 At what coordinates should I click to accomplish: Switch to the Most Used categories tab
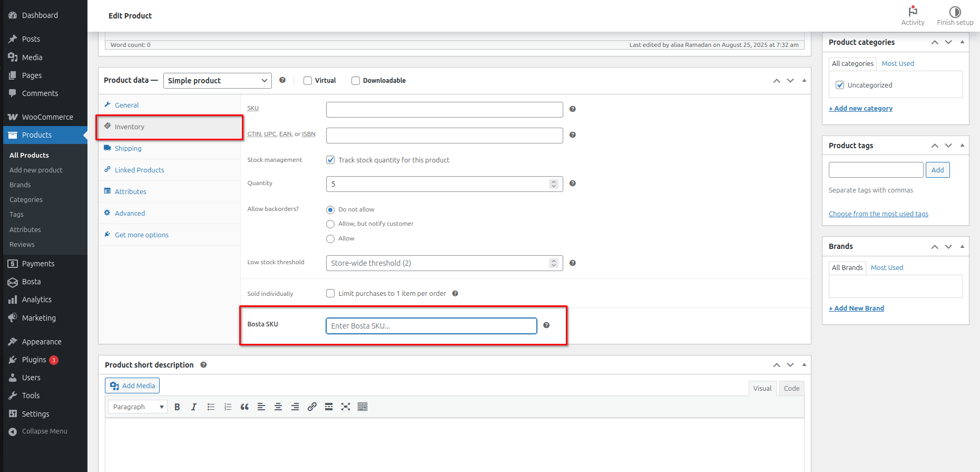pyautogui.click(x=898, y=64)
